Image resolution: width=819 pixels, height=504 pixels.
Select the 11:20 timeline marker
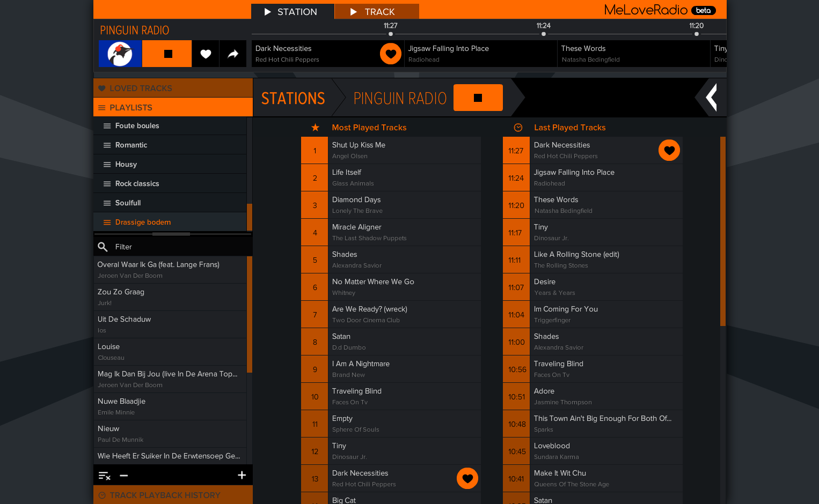pos(697,34)
